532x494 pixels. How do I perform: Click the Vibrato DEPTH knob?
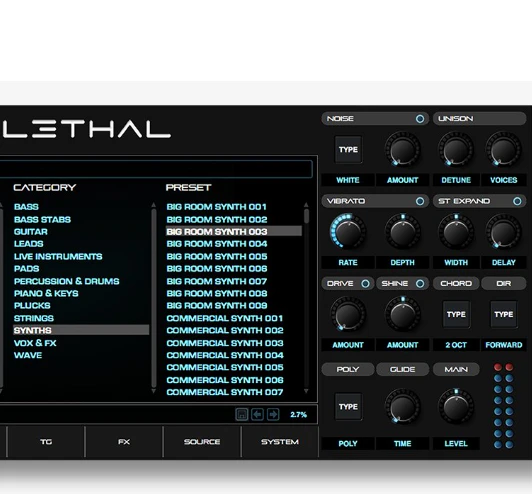(402, 232)
